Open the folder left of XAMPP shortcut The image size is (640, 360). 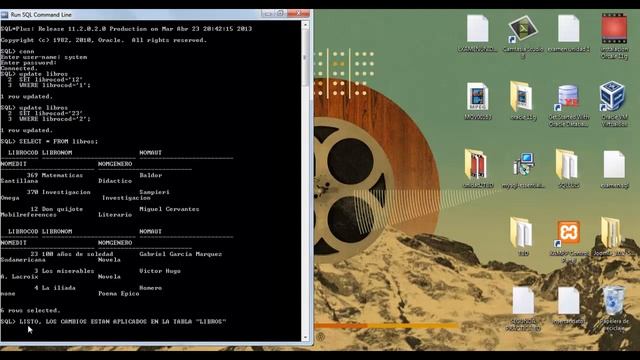pyautogui.click(x=521, y=233)
